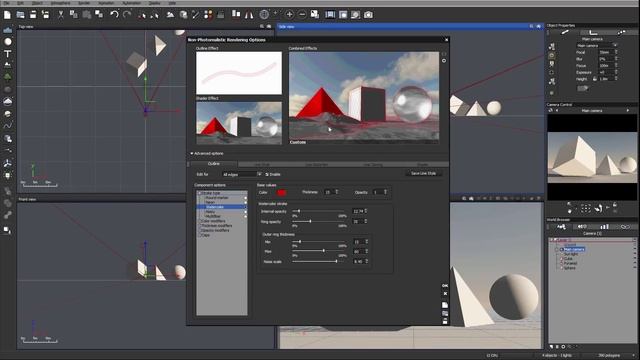The image size is (640, 360).
Task: Click the dashed frame icon below camera preview
Action: tap(586, 209)
